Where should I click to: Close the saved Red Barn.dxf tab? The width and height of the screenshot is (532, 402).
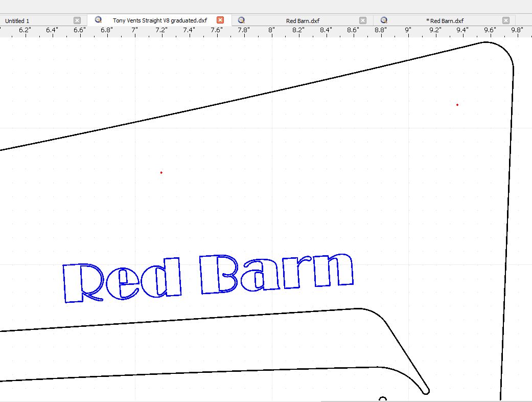363,20
